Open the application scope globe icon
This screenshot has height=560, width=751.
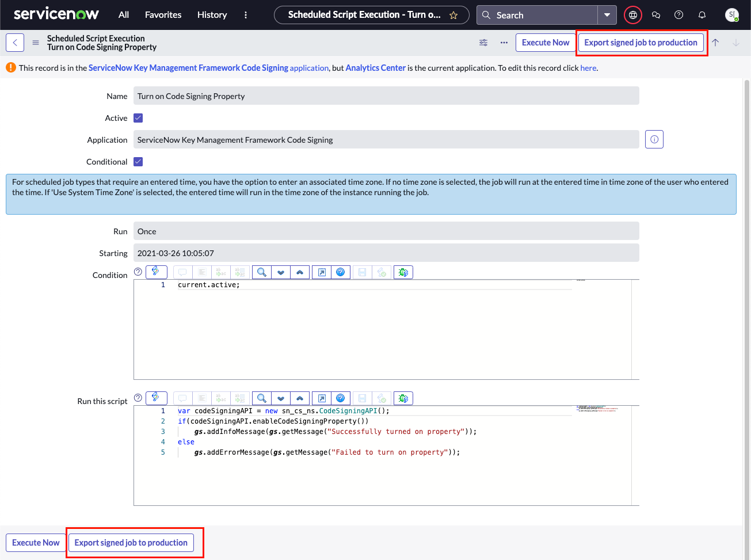(x=633, y=15)
